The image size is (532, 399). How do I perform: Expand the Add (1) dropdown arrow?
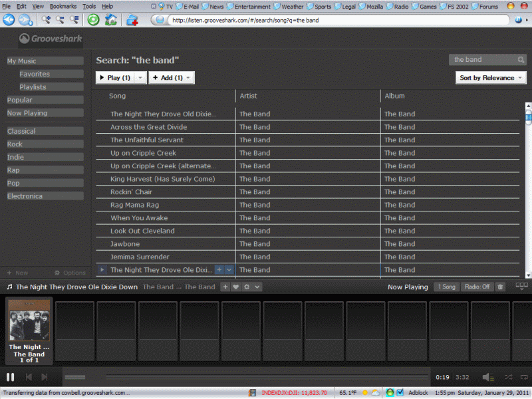click(x=188, y=78)
